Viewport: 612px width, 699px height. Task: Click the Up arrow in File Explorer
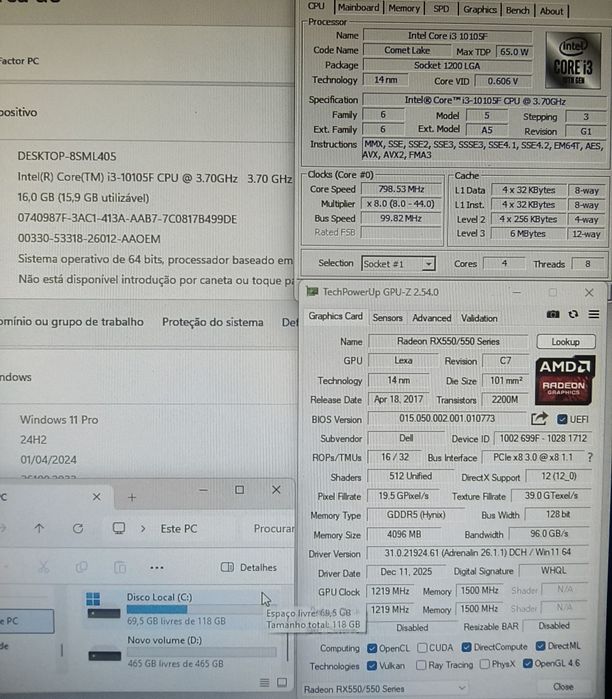click(39, 529)
